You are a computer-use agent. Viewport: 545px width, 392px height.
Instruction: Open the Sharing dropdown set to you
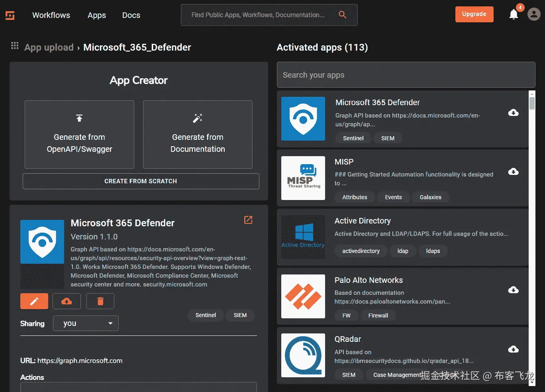pyautogui.click(x=85, y=323)
